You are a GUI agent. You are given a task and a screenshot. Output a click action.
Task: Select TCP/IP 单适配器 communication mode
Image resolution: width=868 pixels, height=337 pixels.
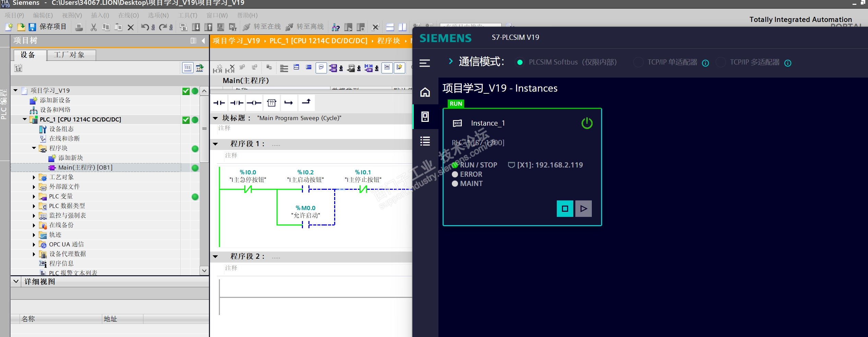click(x=638, y=62)
